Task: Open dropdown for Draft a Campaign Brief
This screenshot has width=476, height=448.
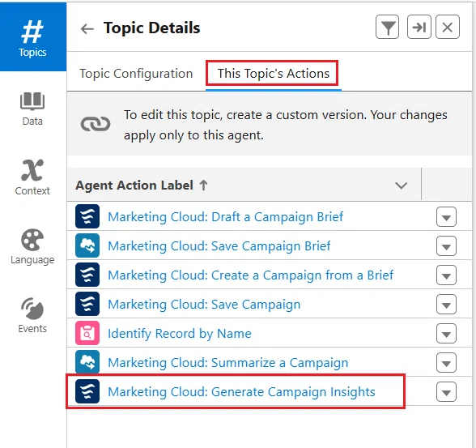Action: [x=446, y=217]
